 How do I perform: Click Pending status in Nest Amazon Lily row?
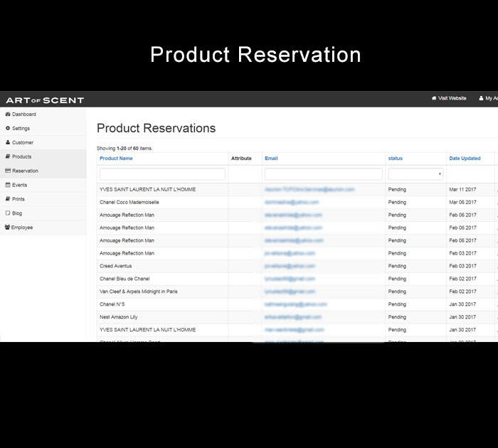click(397, 317)
